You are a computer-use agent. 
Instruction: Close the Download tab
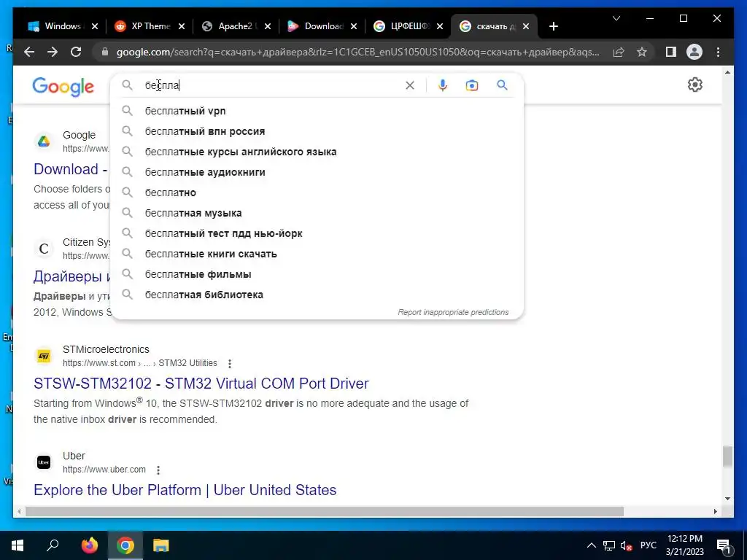coord(354,27)
